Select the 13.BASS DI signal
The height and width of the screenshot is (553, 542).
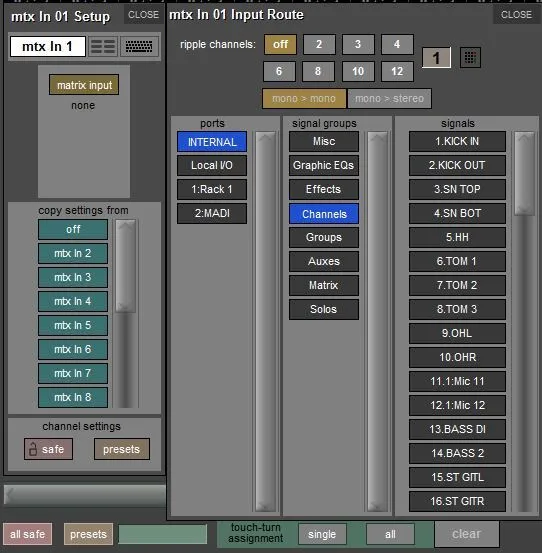tap(457, 429)
